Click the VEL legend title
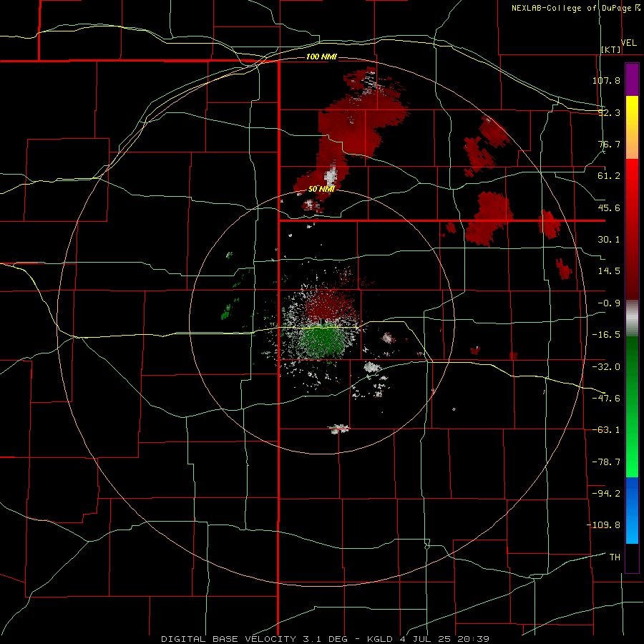Viewport: 644px width, 644px height. tap(628, 43)
